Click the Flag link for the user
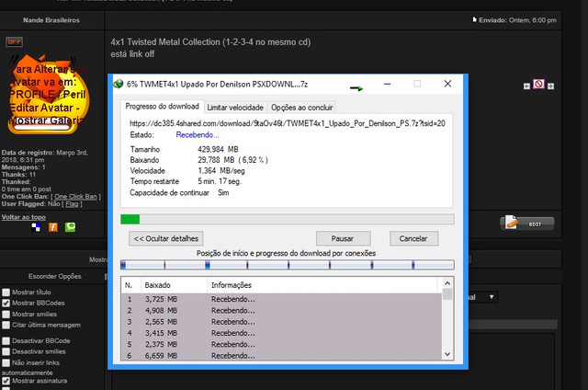Image resolution: width=588 pixels, height=390 pixels. pos(72,204)
